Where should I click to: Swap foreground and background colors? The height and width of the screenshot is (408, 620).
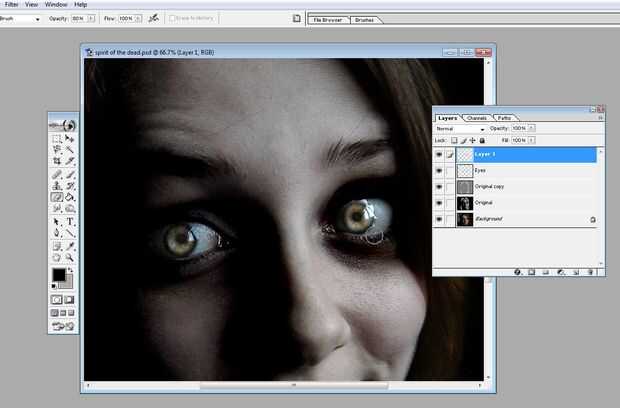click(70, 270)
